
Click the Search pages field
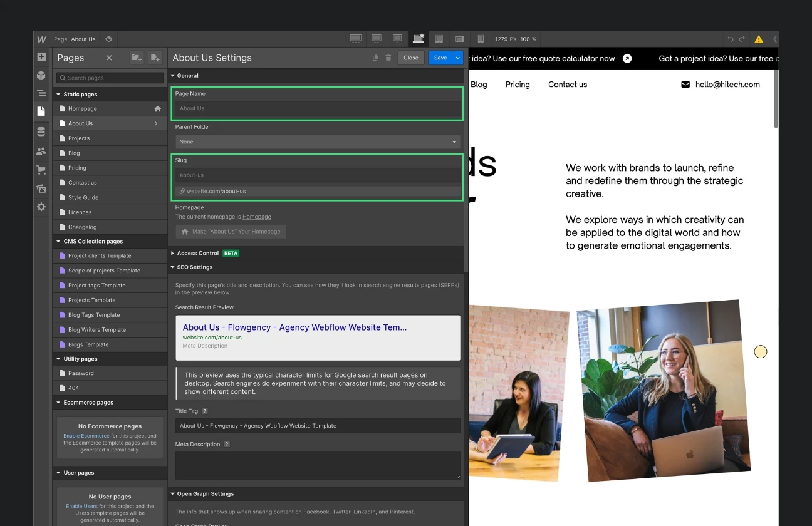click(110, 78)
